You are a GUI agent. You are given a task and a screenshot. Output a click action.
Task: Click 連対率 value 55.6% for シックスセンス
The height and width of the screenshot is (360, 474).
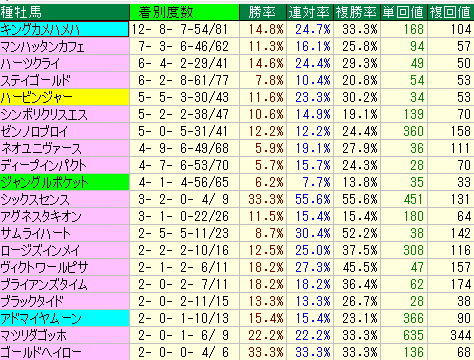[x=313, y=199]
